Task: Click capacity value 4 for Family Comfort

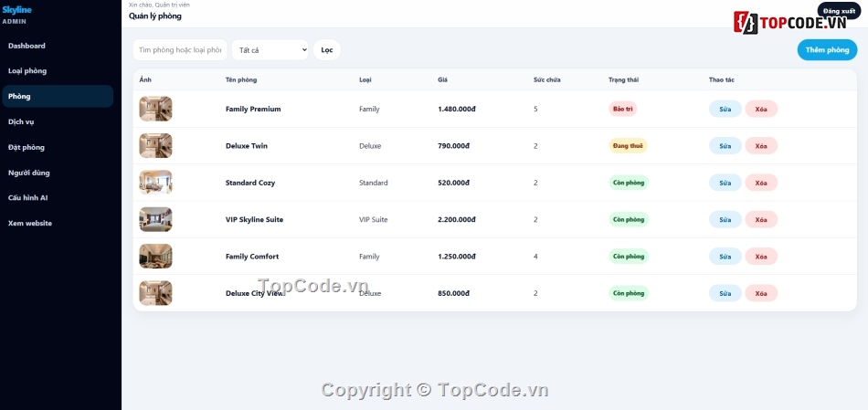Action: click(535, 257)
